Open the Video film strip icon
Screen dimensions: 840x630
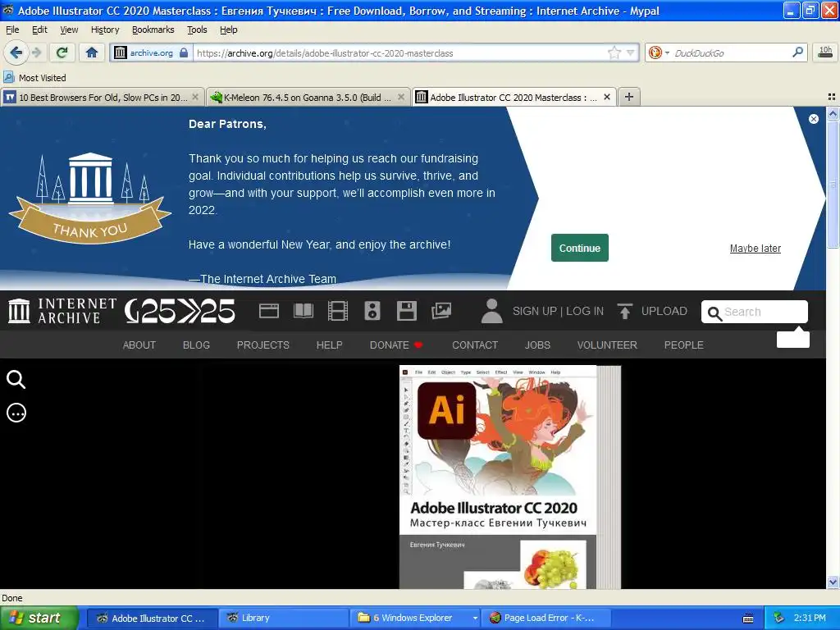pyautogui.click(x=337, y=311)
